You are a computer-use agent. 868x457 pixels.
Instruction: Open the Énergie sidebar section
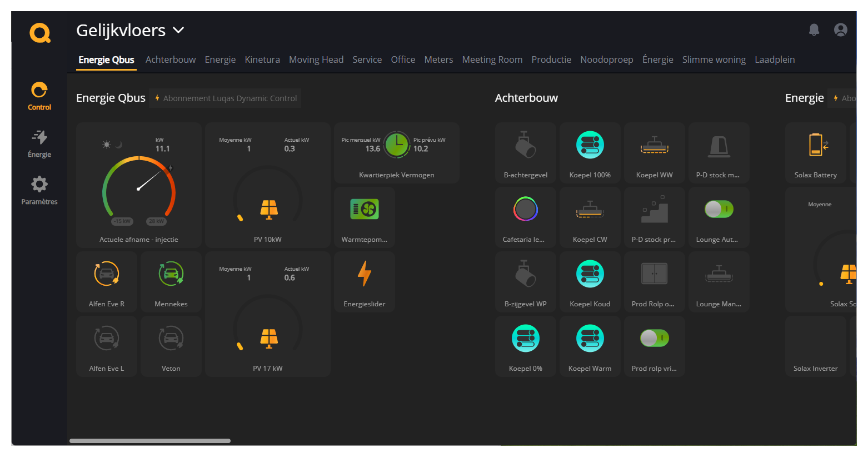click(x=39, y=143)
